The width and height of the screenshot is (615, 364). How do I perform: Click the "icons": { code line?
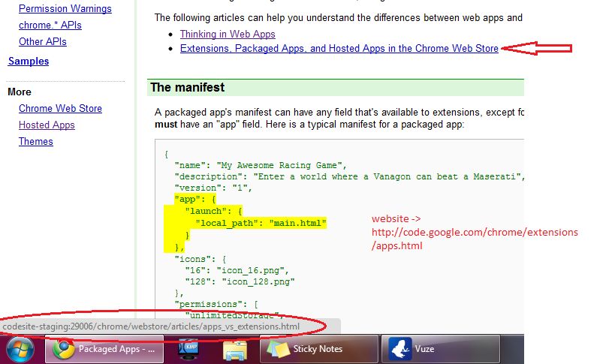pos(200,260)
